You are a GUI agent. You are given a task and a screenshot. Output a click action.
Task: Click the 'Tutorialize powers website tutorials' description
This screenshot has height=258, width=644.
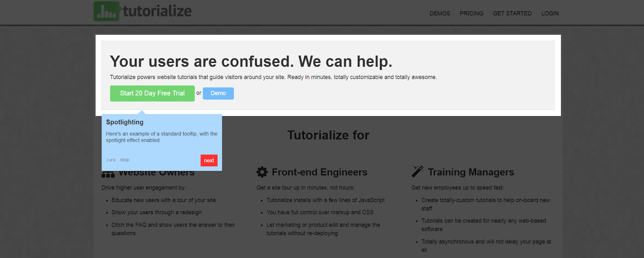point(273,77)
